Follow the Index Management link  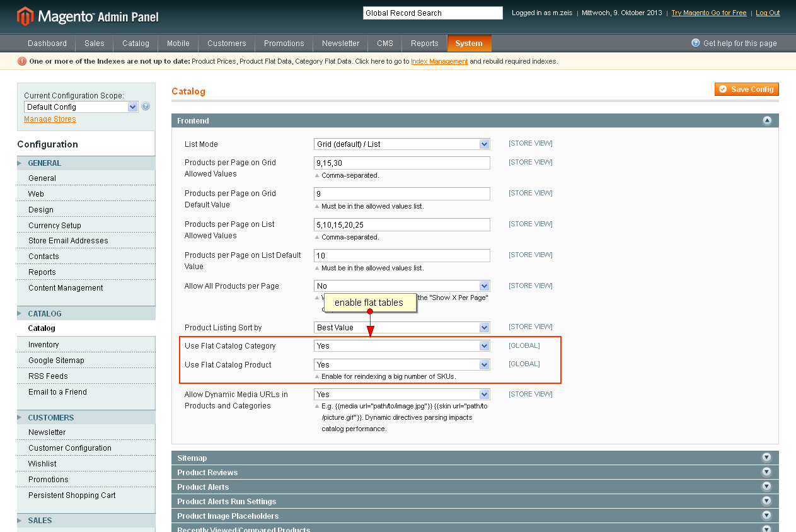click(439, 61)
